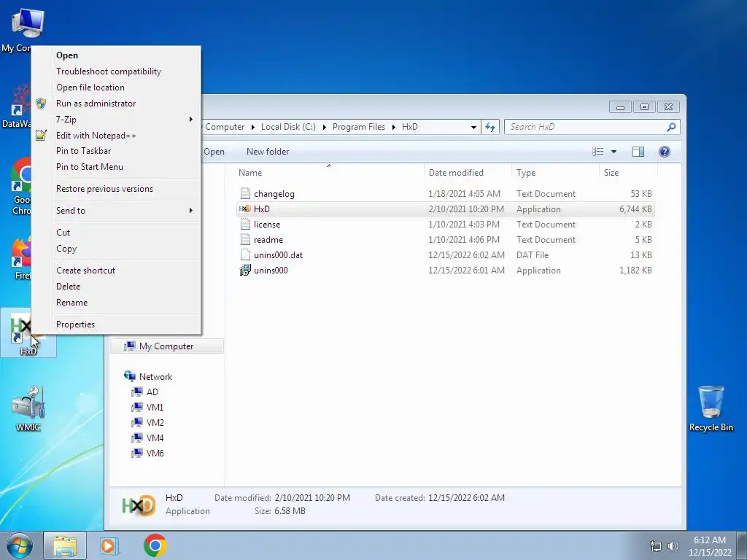Viewport: 747px width, 560px height.
Task: Click the New folder button
Action: click(x=267, y=152)
